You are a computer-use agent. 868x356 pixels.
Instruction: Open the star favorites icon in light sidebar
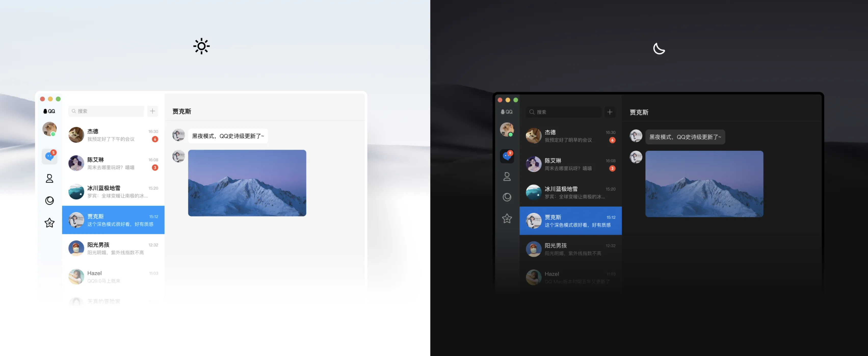coord(49,223)
